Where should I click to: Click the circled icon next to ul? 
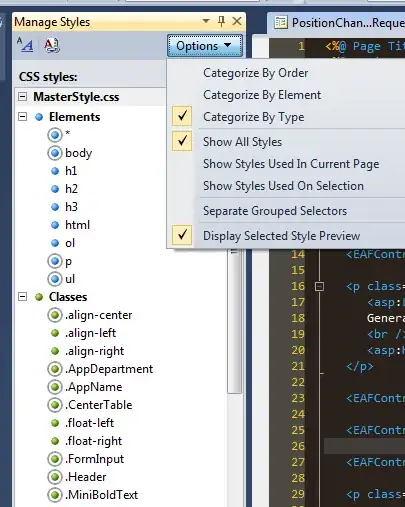55,279
